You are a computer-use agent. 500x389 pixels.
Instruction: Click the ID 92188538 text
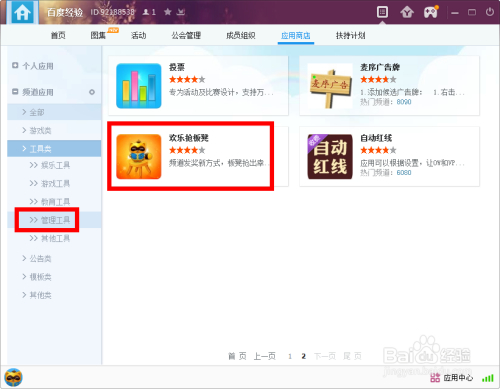[x=112, y=12]
